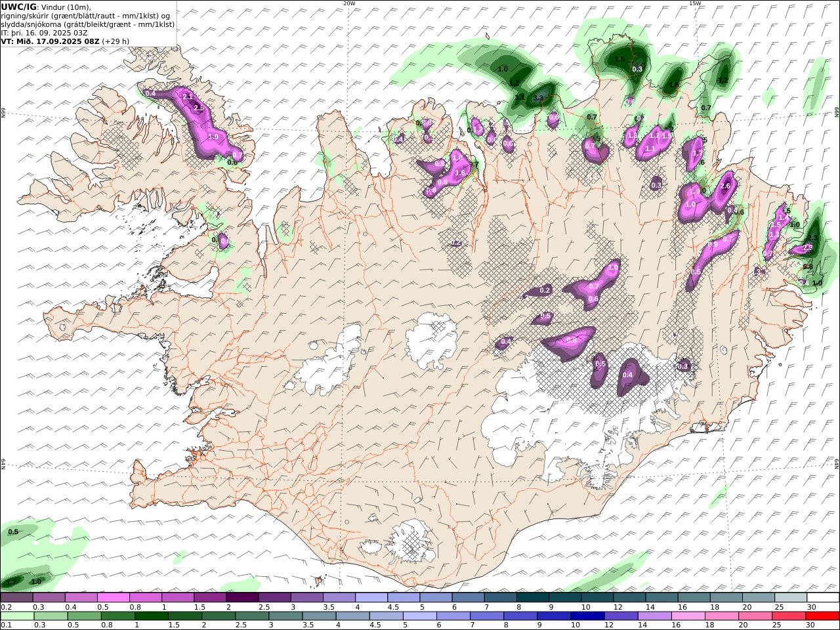Click the white swatch at 30 in the upper scale
The width and height of the screenshot is (840, 630).
pyautogui.click(x=823, y=598)
